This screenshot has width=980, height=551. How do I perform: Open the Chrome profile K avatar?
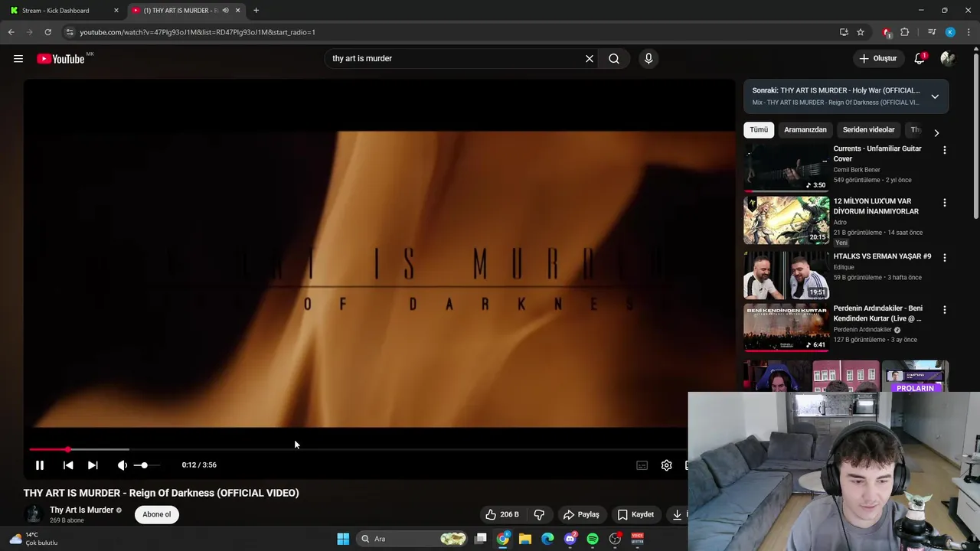coord(950,32)
